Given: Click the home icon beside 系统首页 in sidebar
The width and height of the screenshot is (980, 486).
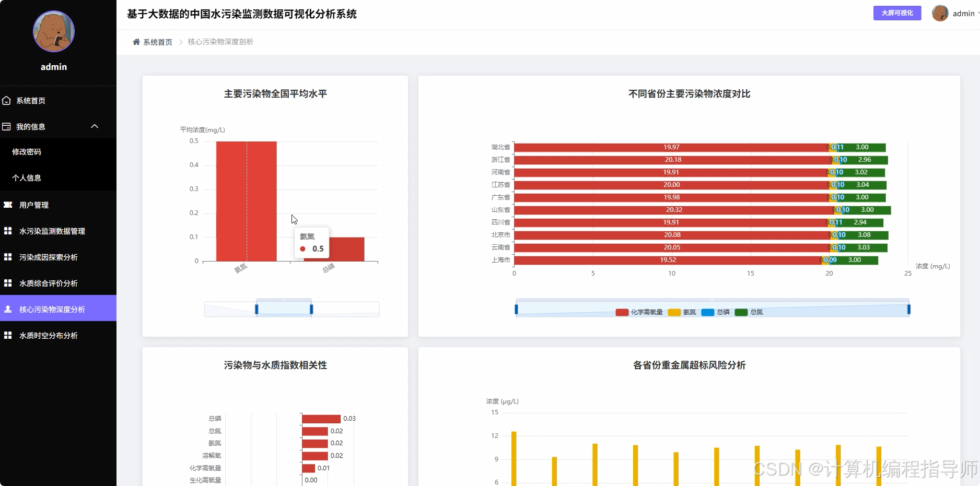Looking at the screenshot, I should click(6, 100).
